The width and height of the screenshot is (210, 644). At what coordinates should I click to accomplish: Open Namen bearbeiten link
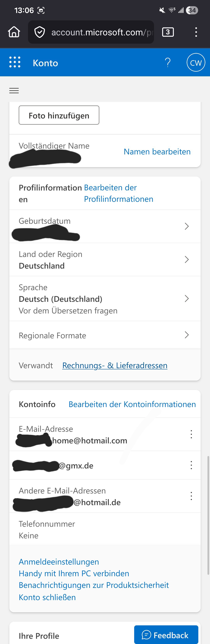(x=157, y=151)
